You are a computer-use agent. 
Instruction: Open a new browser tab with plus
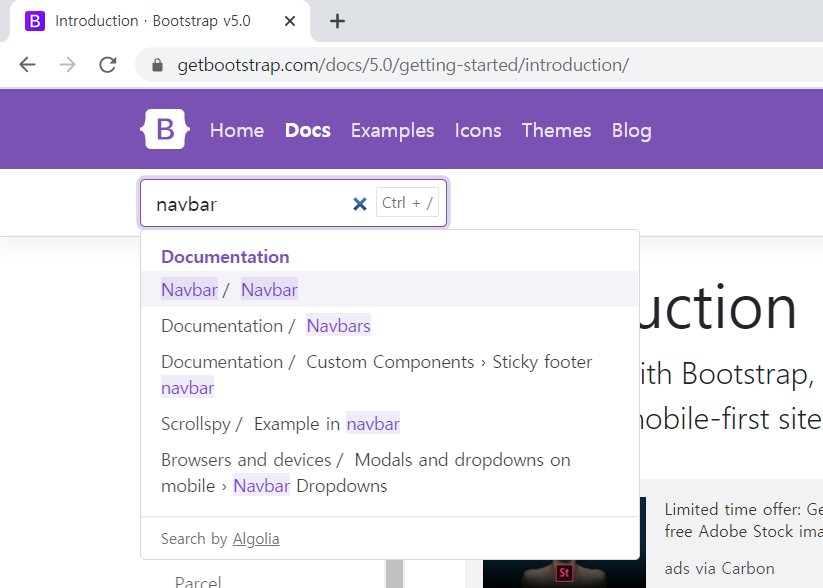[337, 21]
